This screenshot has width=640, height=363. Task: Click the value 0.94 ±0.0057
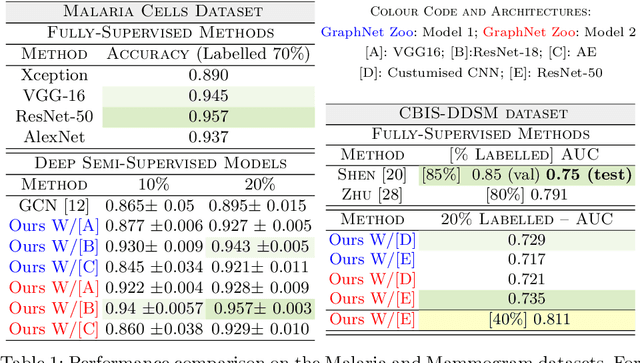pos(154,309)
